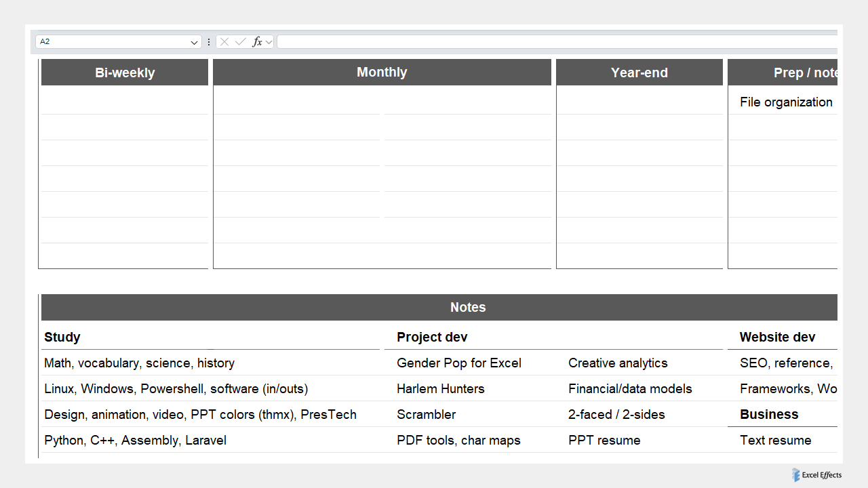Expand the Name Box dropdown arrow
This screenshot has height=488, width=868.
(x=194, y=41)
